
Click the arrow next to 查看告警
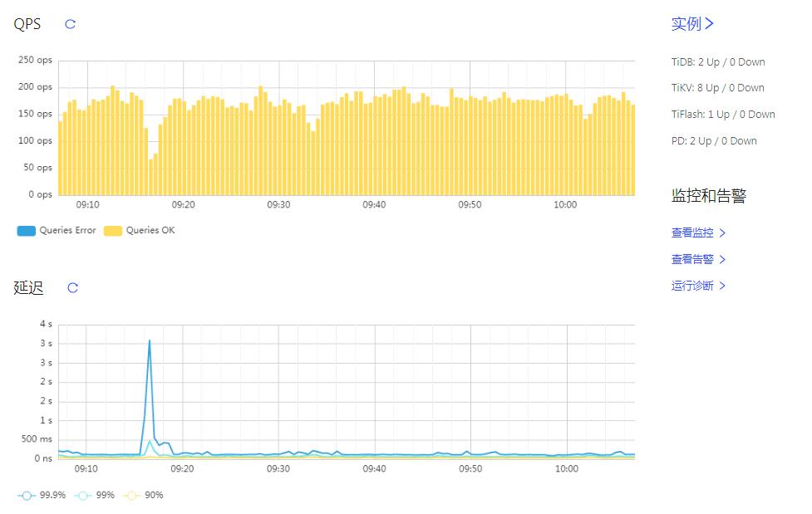[722, 259]
